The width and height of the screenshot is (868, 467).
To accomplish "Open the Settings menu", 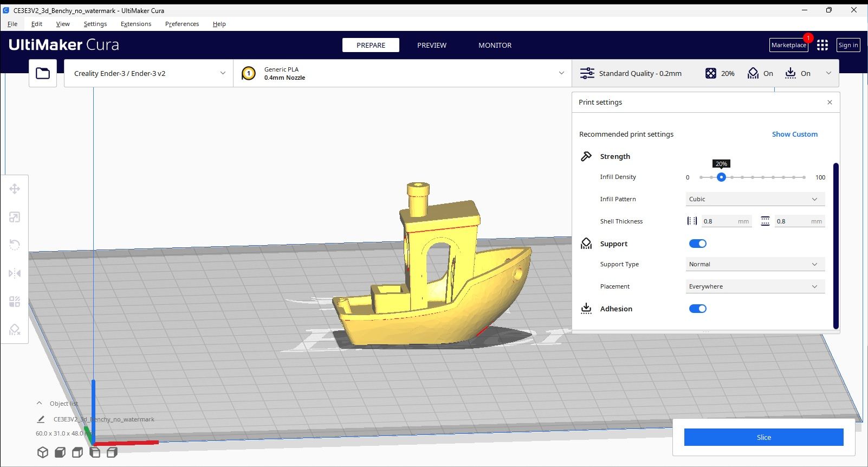I will 95,24.
